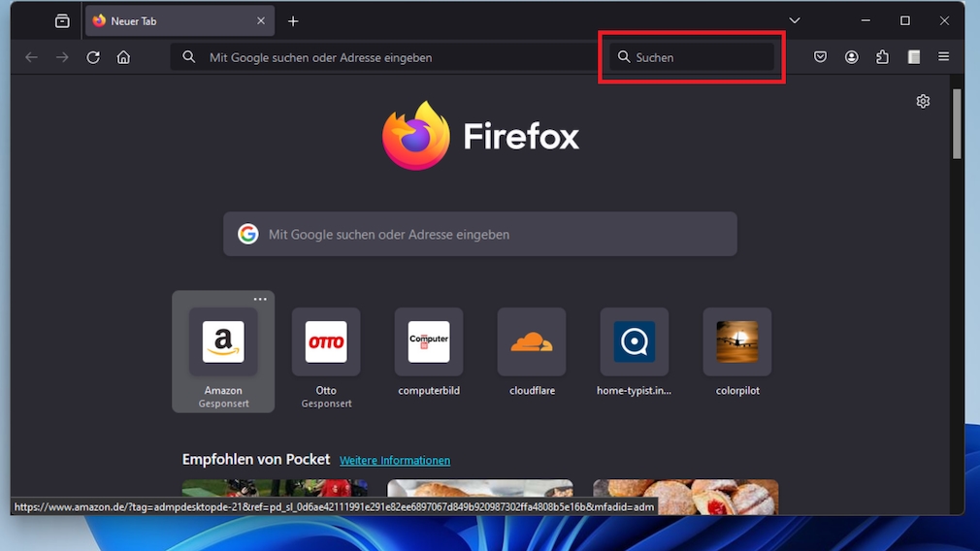The height and width of the screenshot is (551, 980).
Task: Click the vertical page scrollbar
Action: coord(957,124)
